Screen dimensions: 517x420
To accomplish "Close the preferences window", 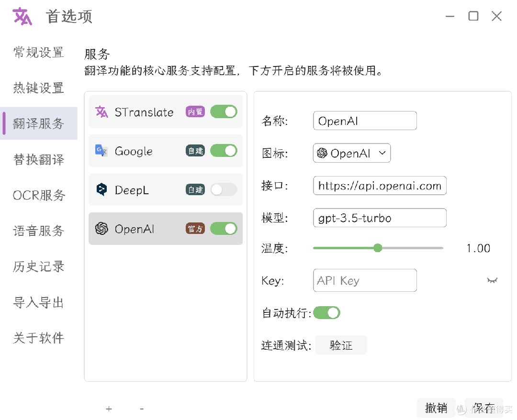I will pyautogui.click(x=496, y=16).
